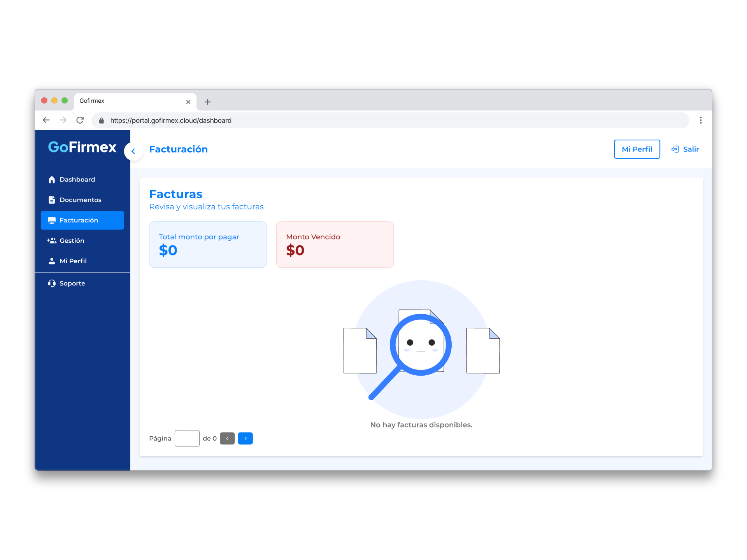Click the Mi Perfil outlined button
Screen dimensions: 747x560
pyautogui.click(x=637, y=149)
